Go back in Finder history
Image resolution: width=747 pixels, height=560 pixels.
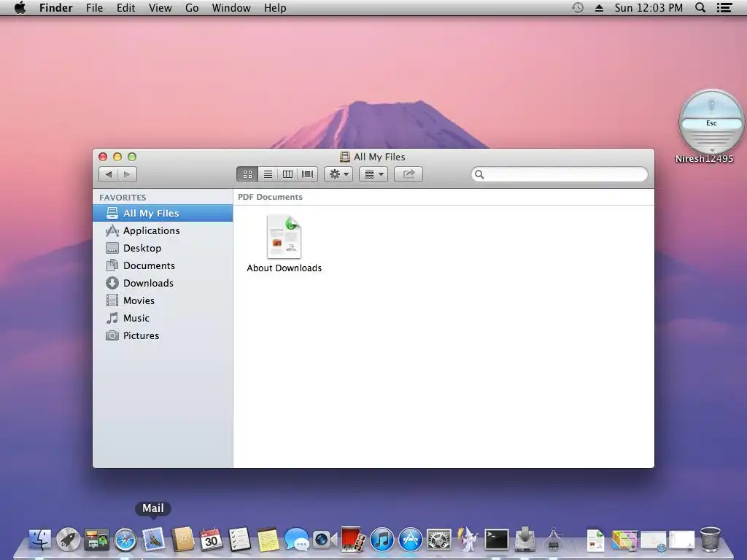(x=109, y=174)
